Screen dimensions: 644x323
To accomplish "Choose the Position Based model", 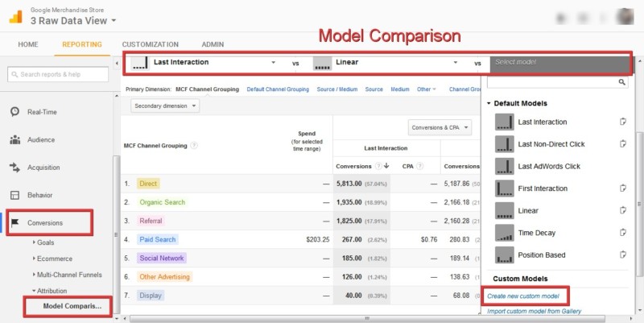I will pos(543,255).
